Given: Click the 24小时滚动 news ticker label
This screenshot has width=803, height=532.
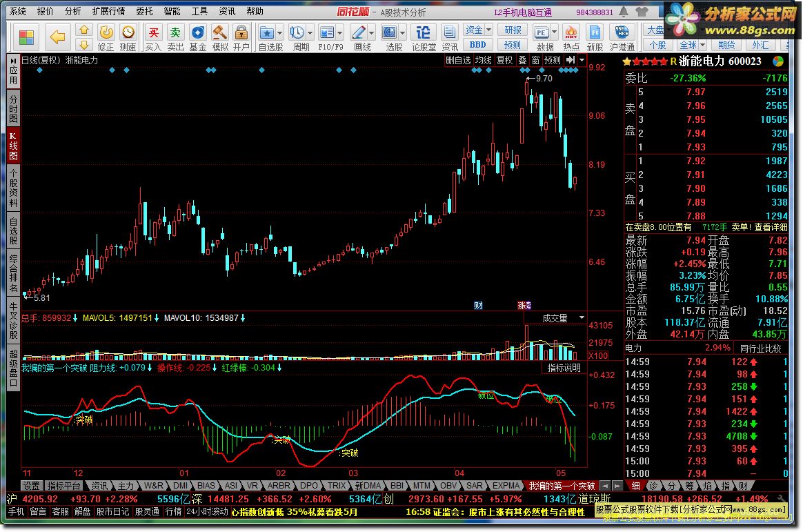Looking at the screenshot, I should tap(207, 511).
